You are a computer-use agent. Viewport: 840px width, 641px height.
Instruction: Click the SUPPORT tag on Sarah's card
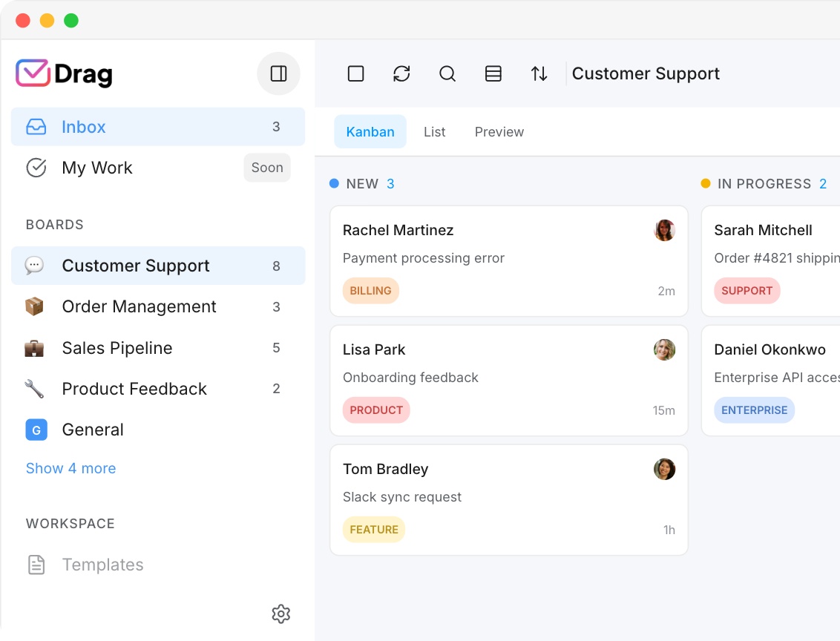(x=747, y=291)
